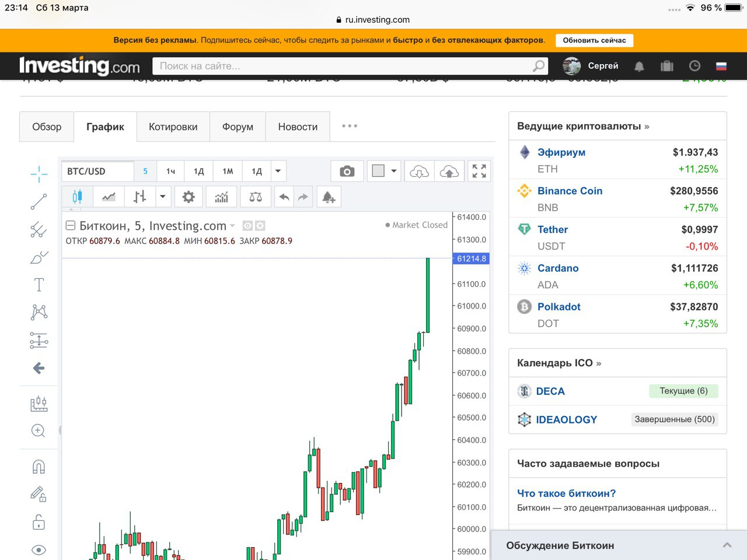Collapse the Биткоин chart legend box
Viewport: 747px width, 560px height.
pos(71,226)
